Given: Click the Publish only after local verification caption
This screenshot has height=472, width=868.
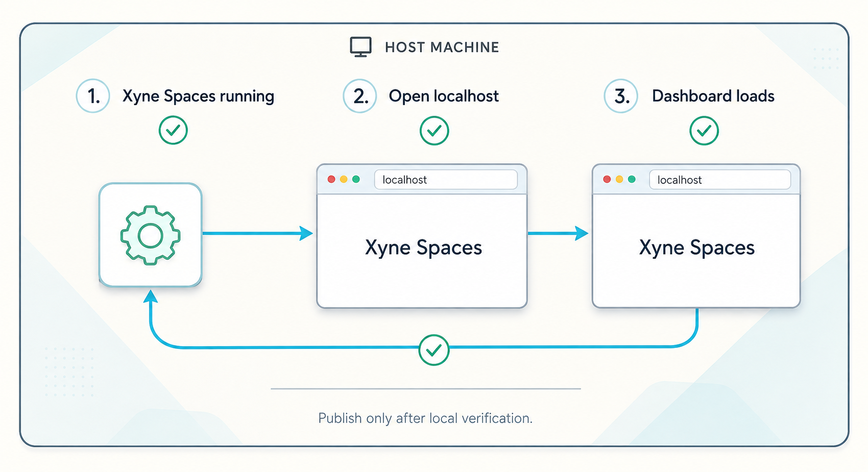Looking at the screenshot, I should tap(425, 418).
